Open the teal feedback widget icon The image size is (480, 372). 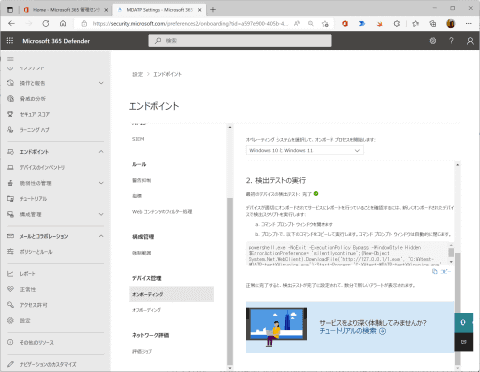tap(463, 322)
